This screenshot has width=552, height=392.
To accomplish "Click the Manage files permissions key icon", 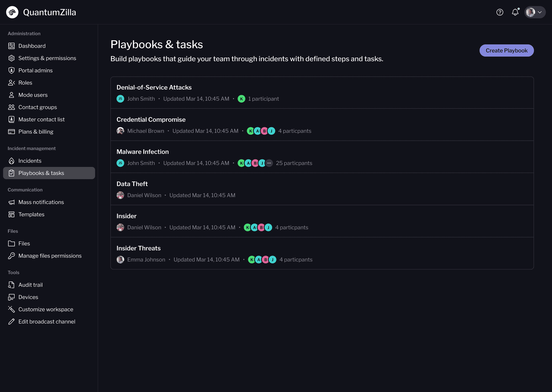I will click(x=11, y=256).
